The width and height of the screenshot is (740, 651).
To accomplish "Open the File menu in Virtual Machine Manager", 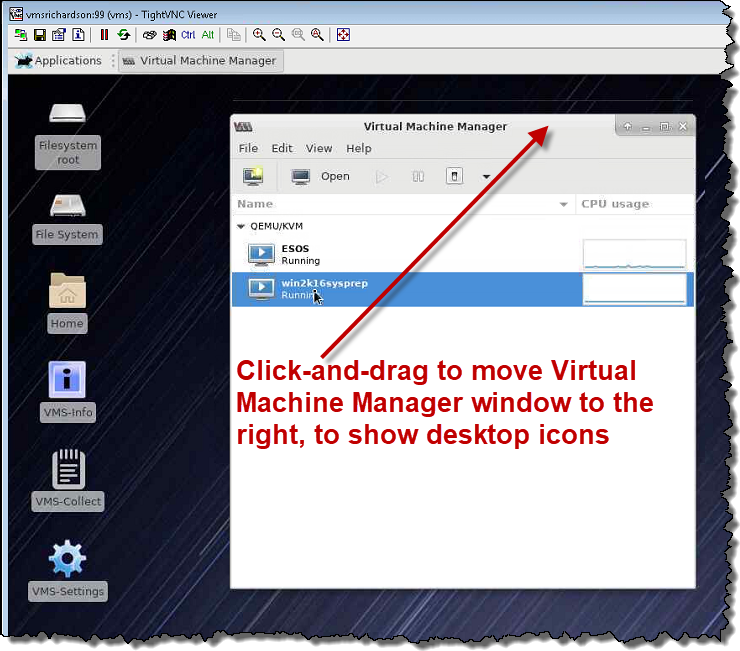I will tap(248, 149).
